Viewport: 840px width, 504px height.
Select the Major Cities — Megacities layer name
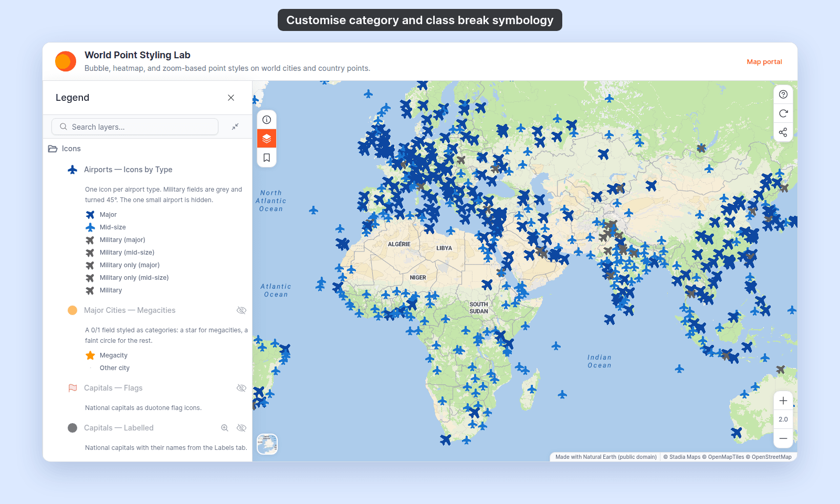coord(130,310)
